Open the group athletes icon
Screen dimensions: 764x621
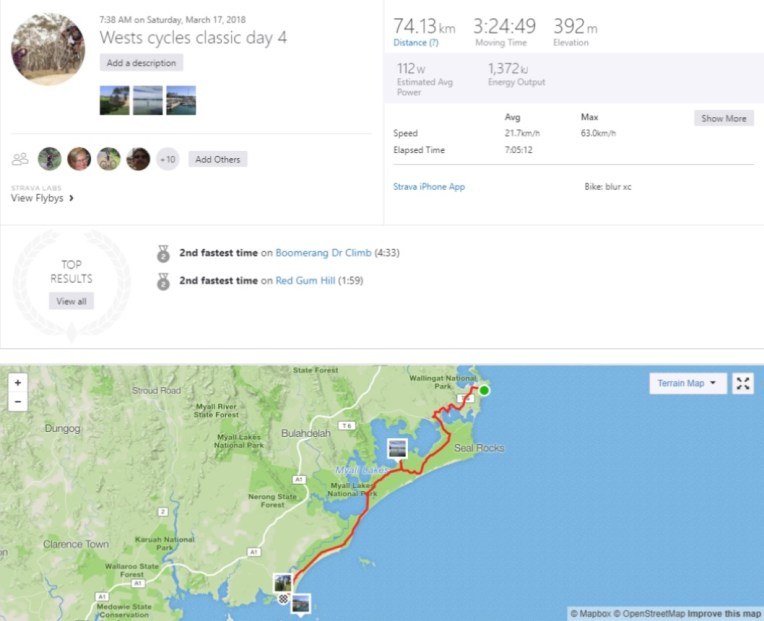click(20, 159)
